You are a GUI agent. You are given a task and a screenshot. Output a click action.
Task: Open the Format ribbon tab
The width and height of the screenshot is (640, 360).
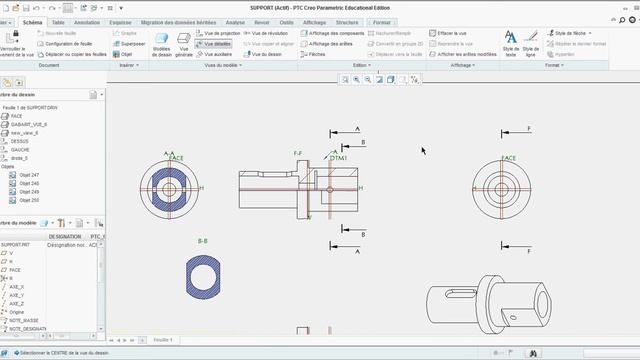(381, 22)
